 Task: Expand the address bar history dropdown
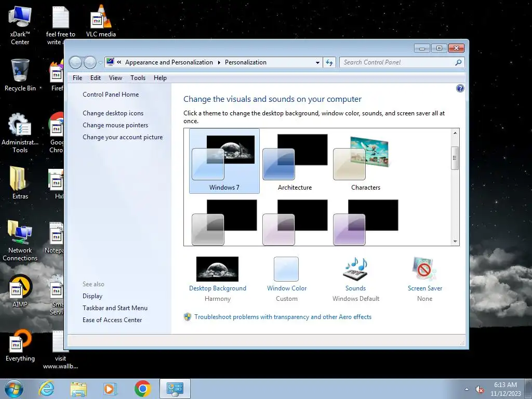317,62
